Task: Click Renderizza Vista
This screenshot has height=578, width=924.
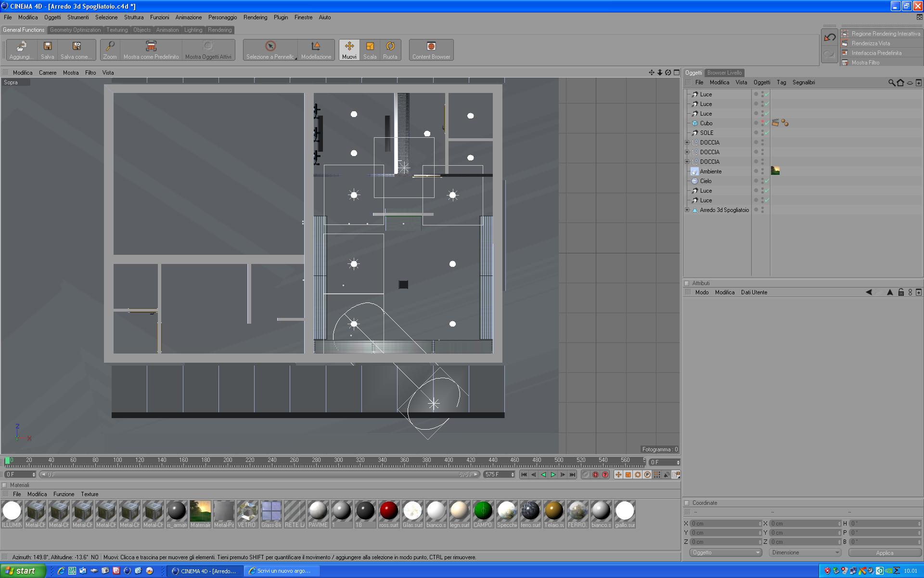Action: (x=870, y=43)
